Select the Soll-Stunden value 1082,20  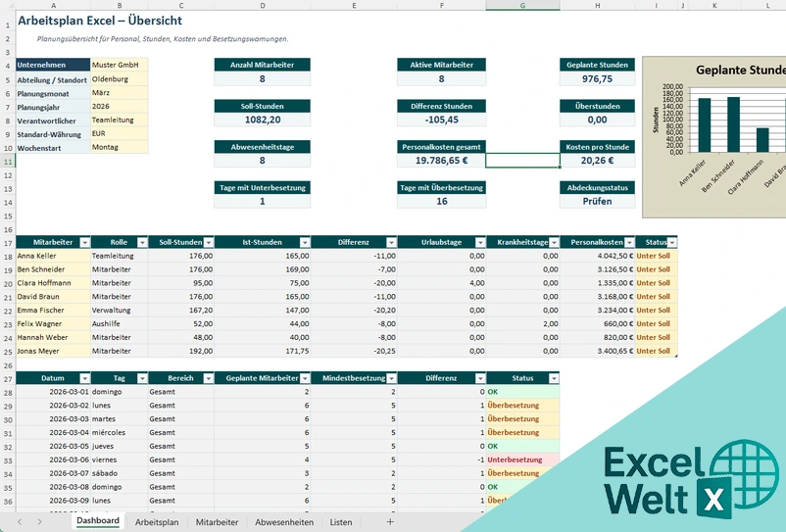[x=263, y=120]
